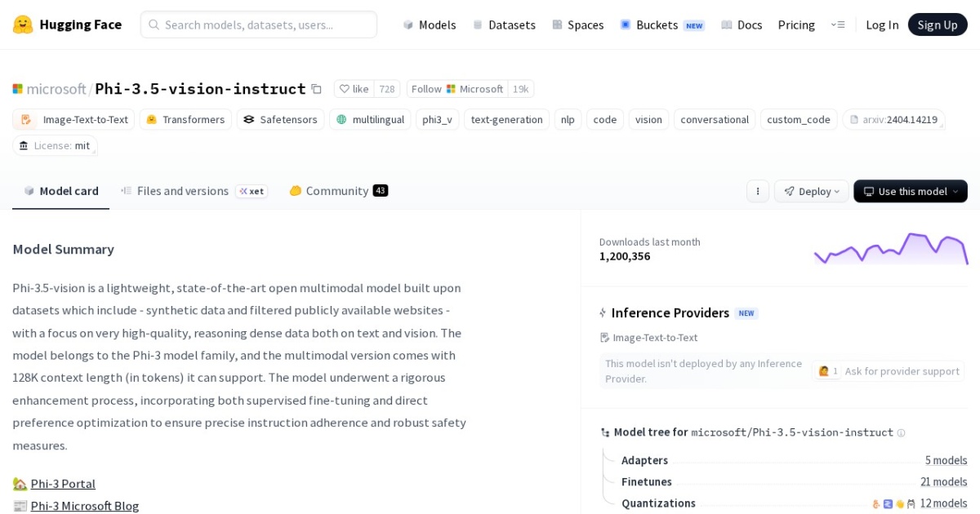Expand the License mit disclosure

pyautogui.click(x=55, y=146)
